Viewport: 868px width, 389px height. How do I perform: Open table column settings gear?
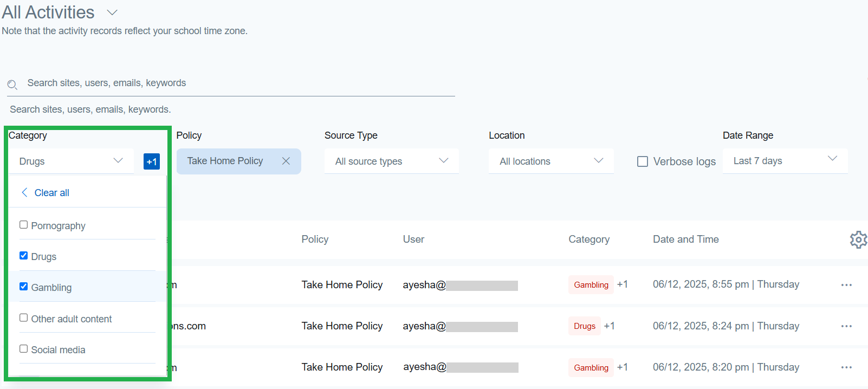858,239
